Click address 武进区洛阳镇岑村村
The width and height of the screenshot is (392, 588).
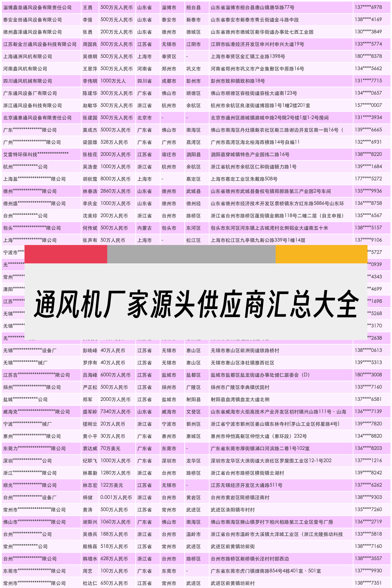point(233,510)
